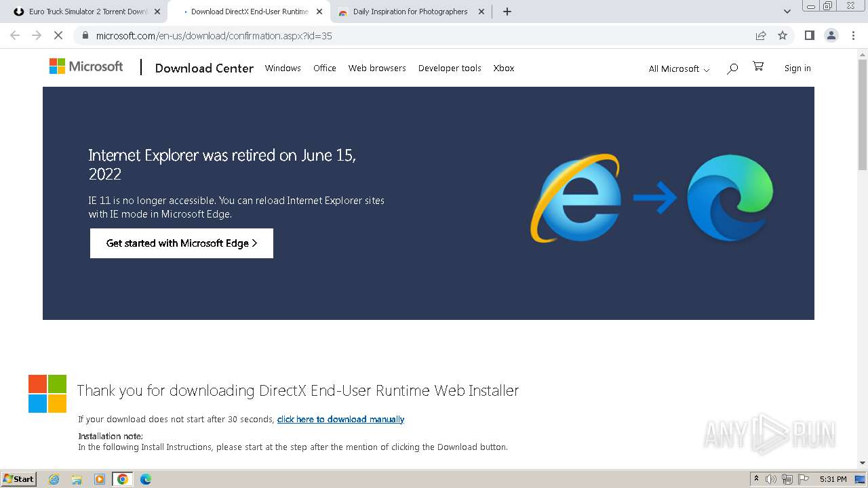Switch to Daily Inspiration for Photographers tab
Viewport: 868px width, 488px height.
point(410,12)
